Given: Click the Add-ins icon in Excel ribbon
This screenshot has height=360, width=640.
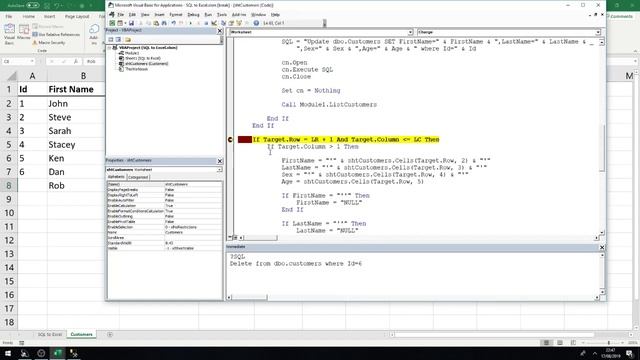Looking at the screenshot, I should click(94, 34).
